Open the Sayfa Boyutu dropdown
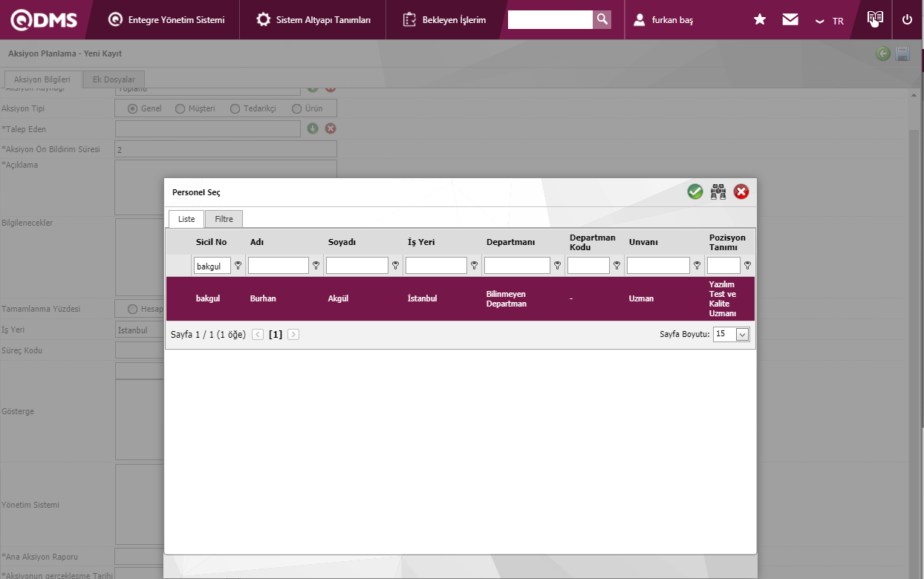Screen dimensions: 924x579 [x=742, y=335]
